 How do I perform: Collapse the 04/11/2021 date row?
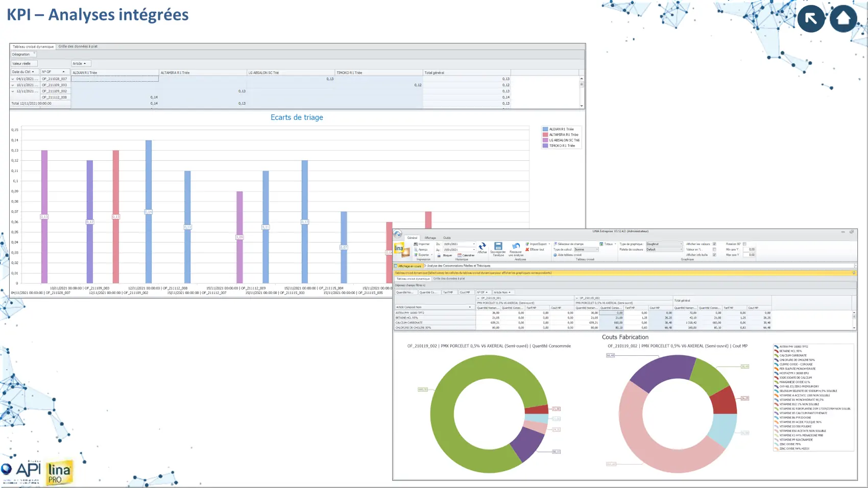(x=13, y=79)
